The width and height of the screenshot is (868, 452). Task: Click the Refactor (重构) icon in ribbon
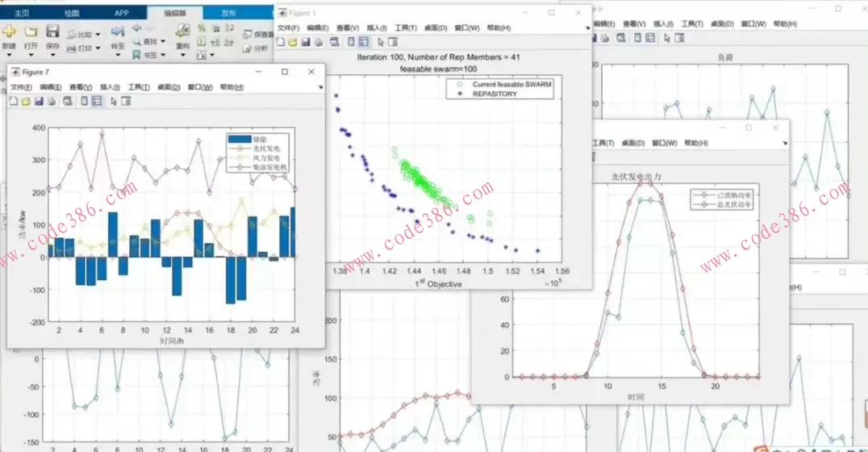pos(182,31)
